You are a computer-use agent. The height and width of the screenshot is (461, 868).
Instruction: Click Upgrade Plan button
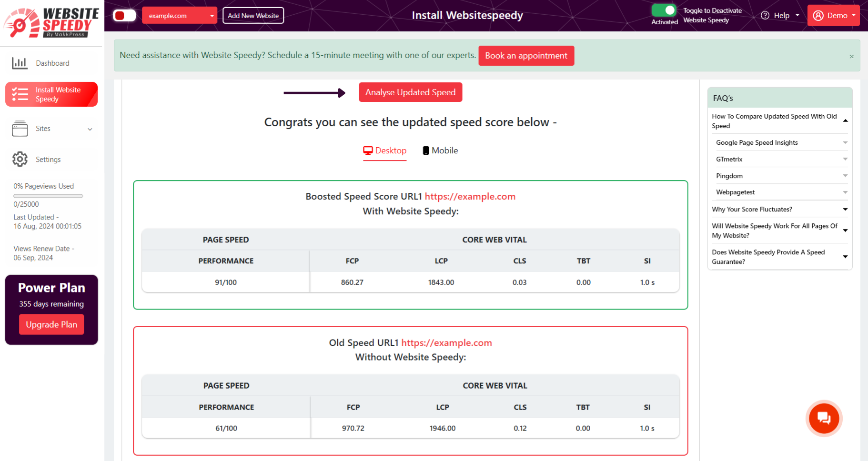51,324
